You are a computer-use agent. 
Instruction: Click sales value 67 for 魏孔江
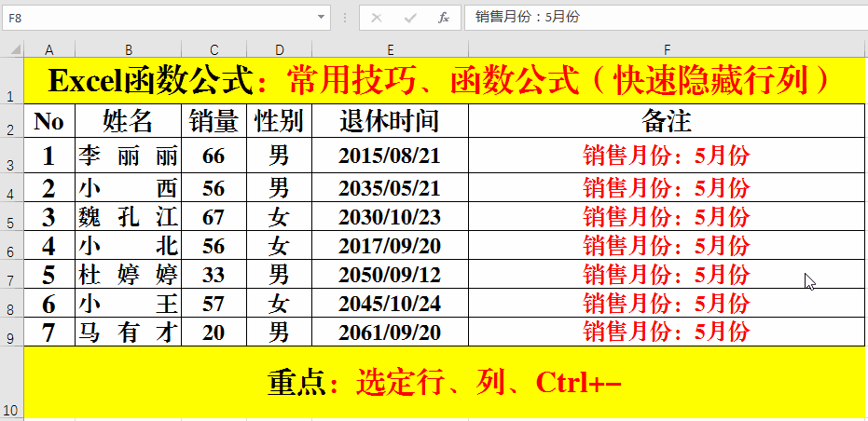[x=214, y=216]
